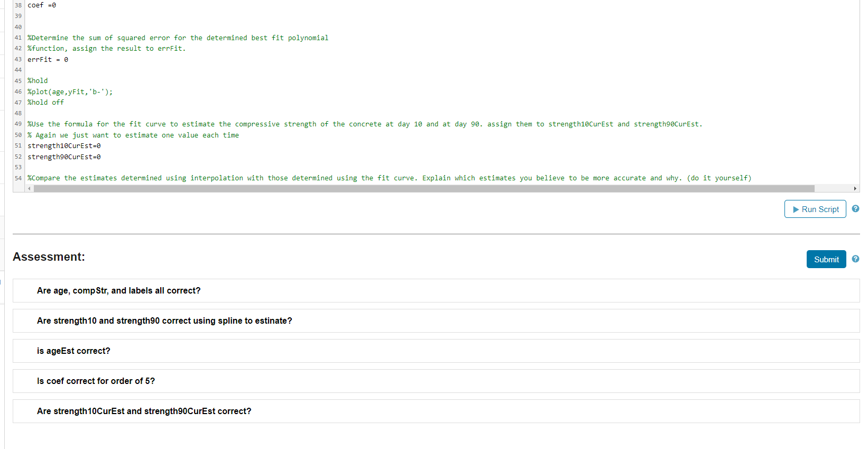The height and width of the screenshot is (449, 868).
Task: Expand the 'Are age, compStr, and labels all correct?' test
Action: pos(118,290)
